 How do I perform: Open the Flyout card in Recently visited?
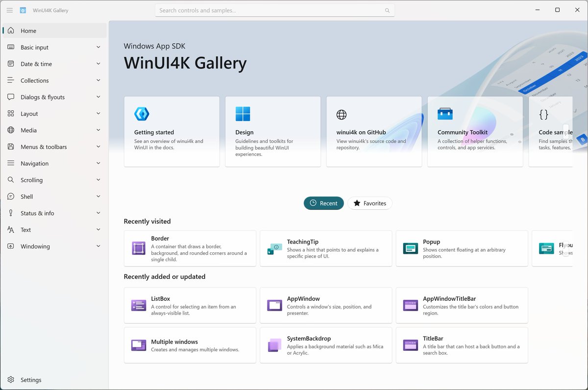point(552,248)
